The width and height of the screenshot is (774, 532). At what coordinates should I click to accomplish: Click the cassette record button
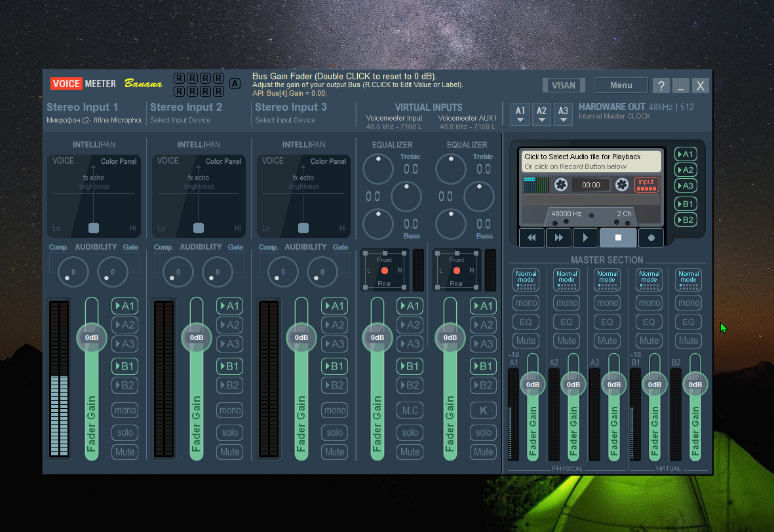[x=651, y=238]
